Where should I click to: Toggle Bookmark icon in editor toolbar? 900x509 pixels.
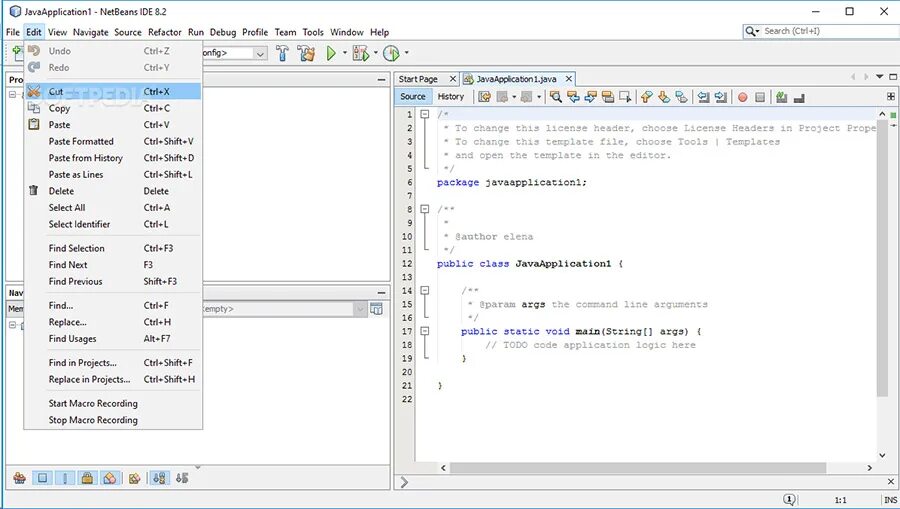pos(681,97)
